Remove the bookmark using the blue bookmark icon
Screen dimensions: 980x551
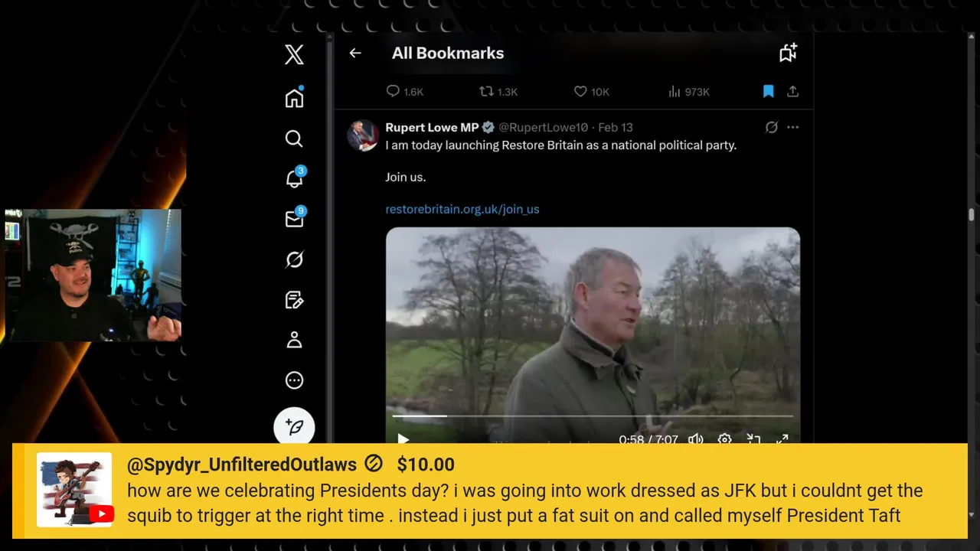tap(769, 92)
